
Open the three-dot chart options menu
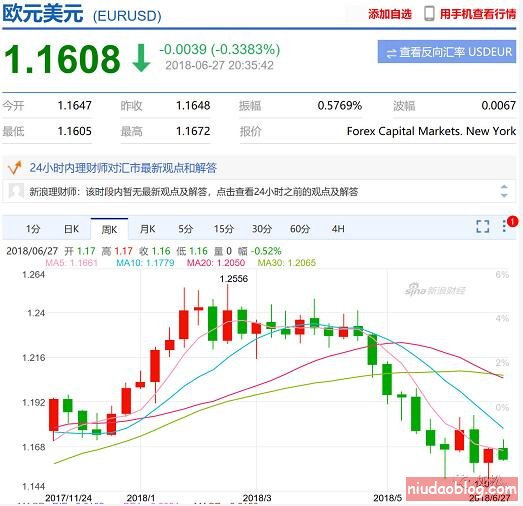click(504, 226)
